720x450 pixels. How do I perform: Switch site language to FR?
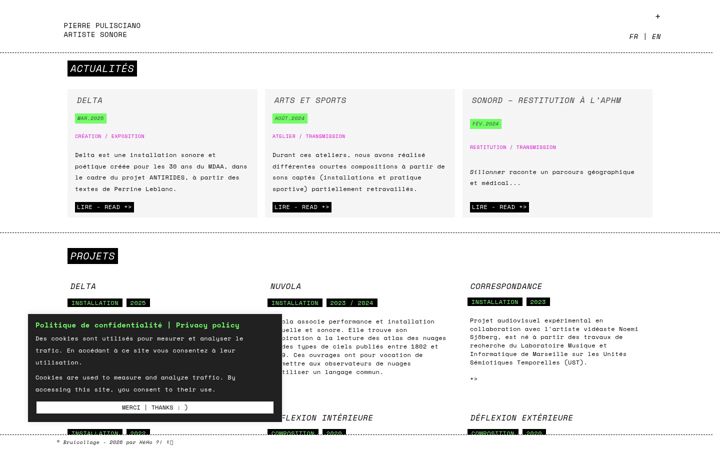(x=633, y=36)
